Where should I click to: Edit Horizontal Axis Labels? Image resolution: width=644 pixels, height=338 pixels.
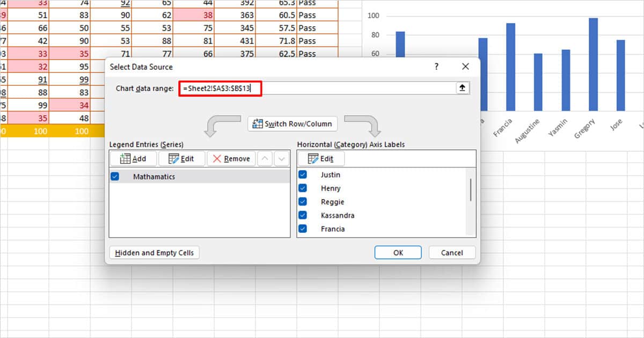click(321, 159)
